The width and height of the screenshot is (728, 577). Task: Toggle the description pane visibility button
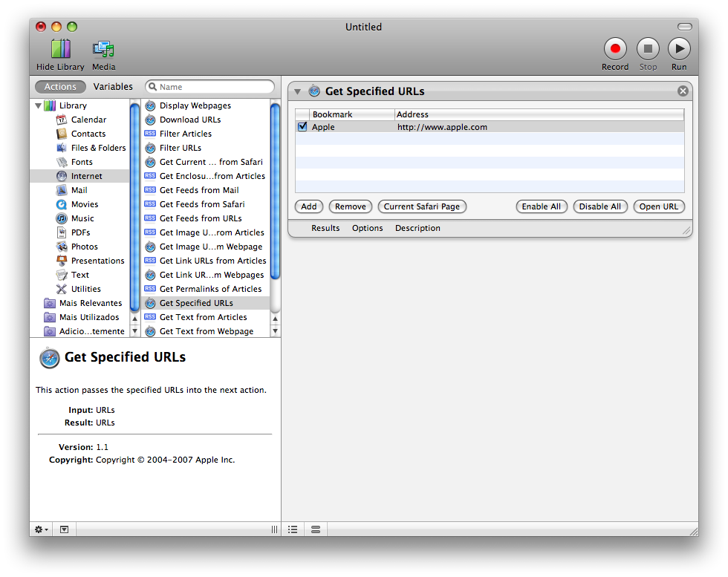(64, 529)
